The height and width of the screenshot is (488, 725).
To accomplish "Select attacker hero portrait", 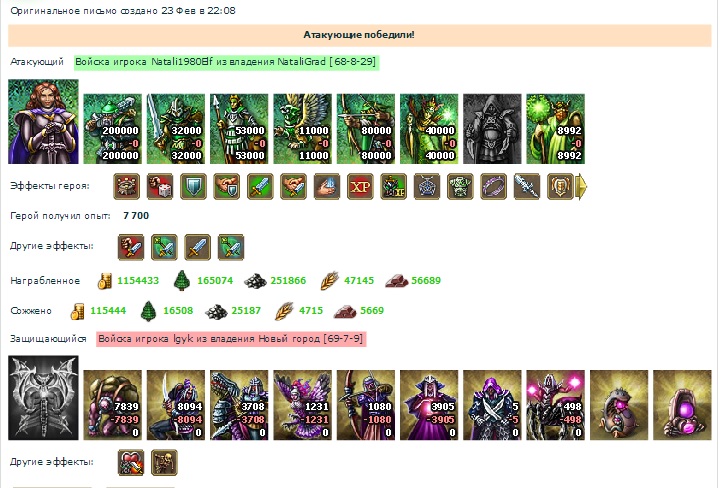I will pos(43,121).
